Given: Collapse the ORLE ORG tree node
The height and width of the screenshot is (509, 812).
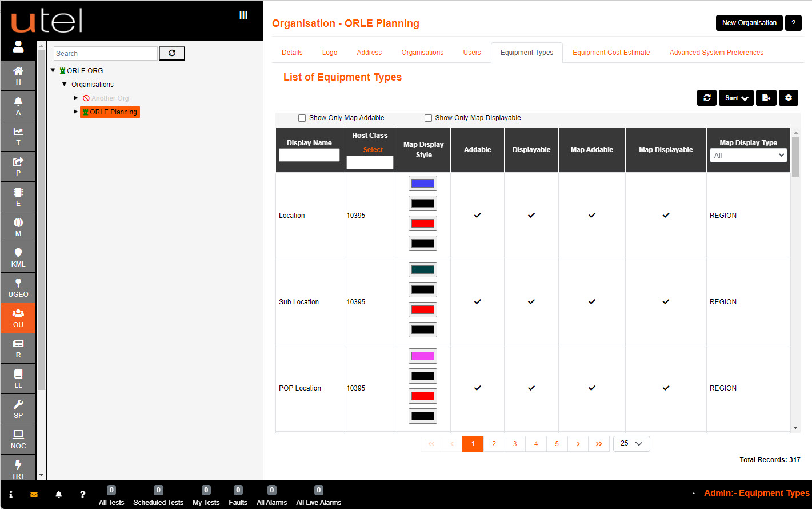Looking at the screenshot, I should 53,70.
